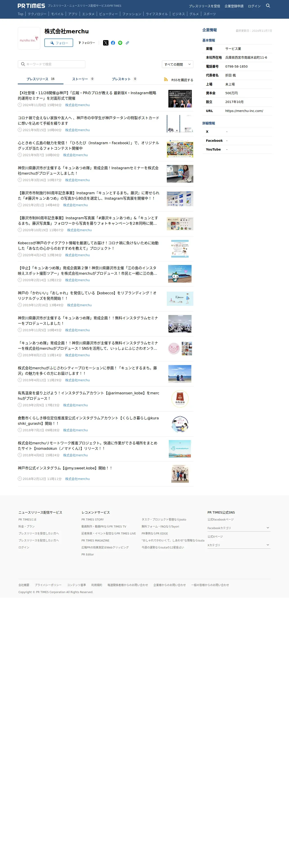289x868 pixels.
Task: Open the すべての期間 period dropdown
Action: [178, 64]
